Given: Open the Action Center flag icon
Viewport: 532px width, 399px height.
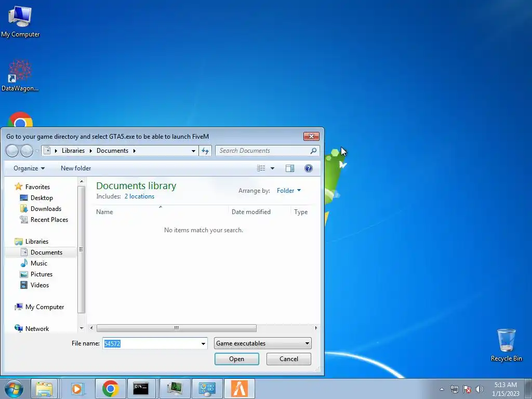Looking at the screenshot, I should coord(467,389).
